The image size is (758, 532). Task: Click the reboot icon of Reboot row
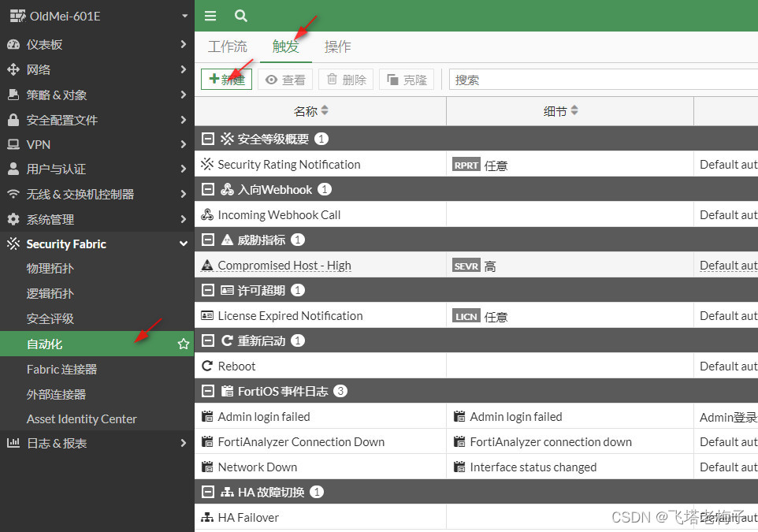pyautogui.click(x=207, y=366)
